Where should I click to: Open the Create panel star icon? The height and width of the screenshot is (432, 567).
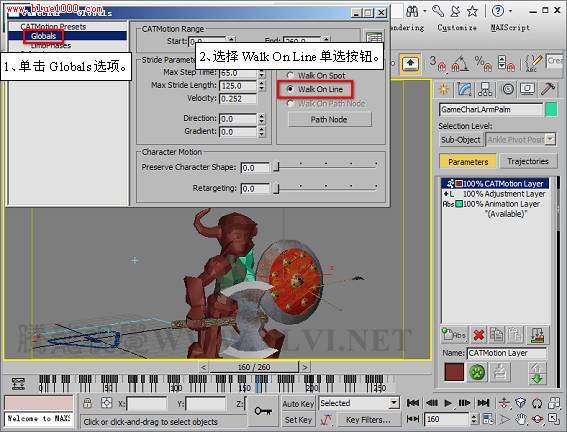click(x=443, y=89)
